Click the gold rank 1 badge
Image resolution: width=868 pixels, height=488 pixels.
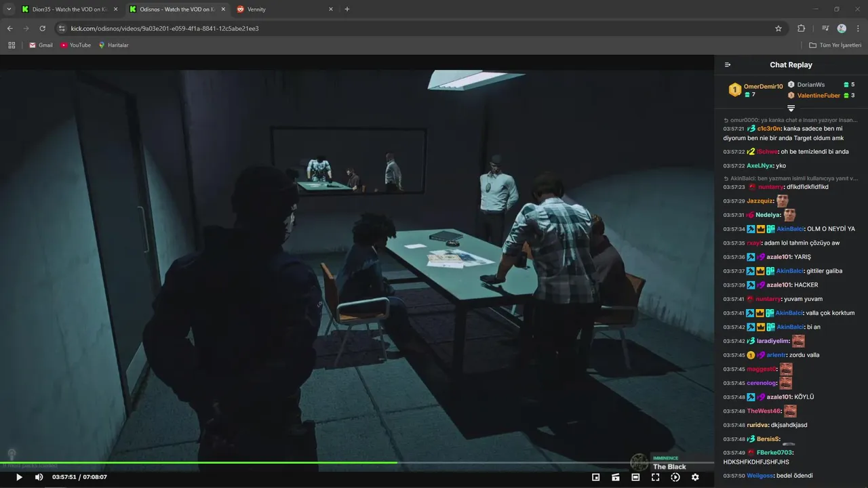[x=734, y=89]
